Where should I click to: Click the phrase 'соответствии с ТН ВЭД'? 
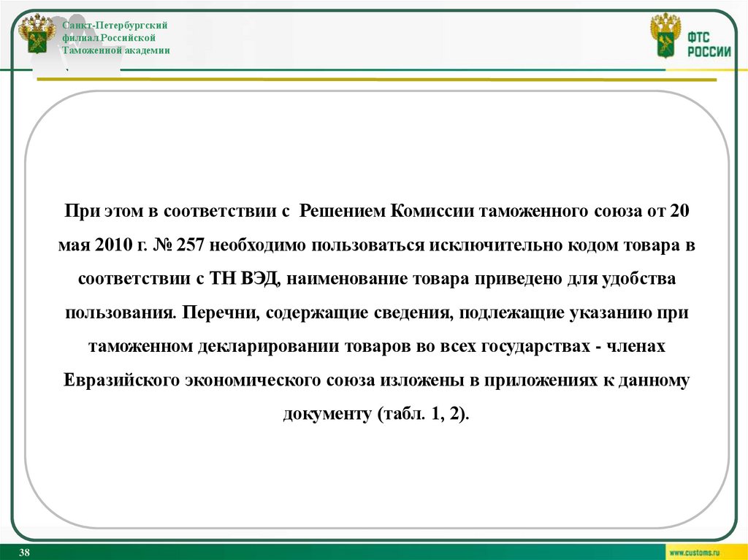point(178,279)
